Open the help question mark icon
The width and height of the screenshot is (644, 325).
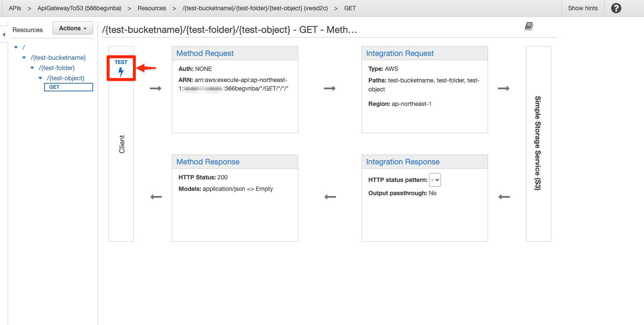615,8
